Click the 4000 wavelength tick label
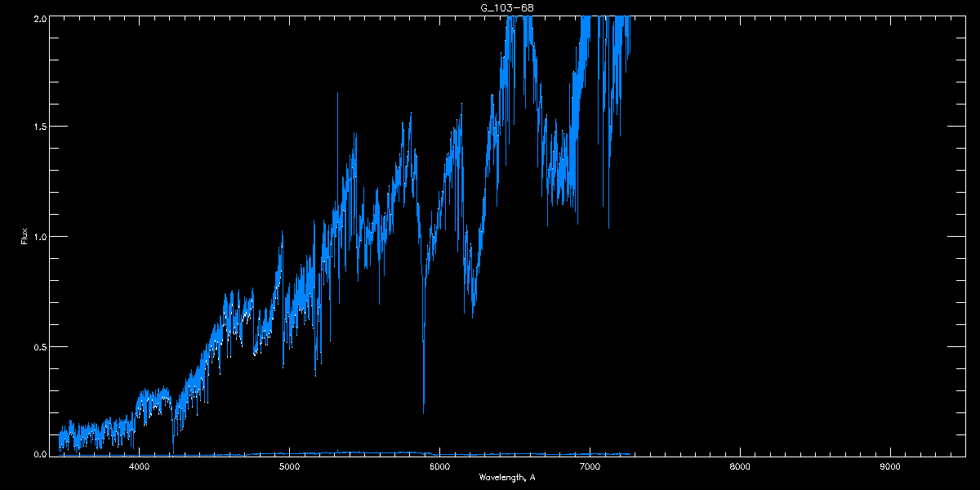 [x=139, y=467]
